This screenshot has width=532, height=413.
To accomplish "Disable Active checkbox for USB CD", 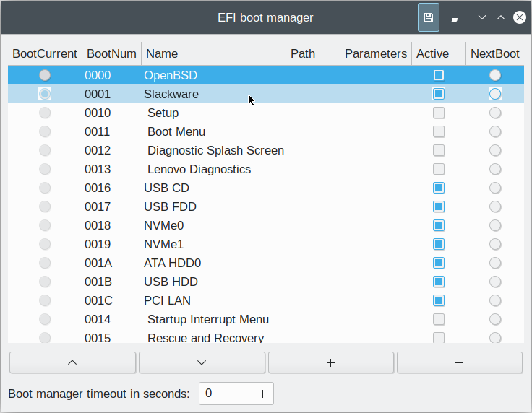I will click(x=439, y=188).
